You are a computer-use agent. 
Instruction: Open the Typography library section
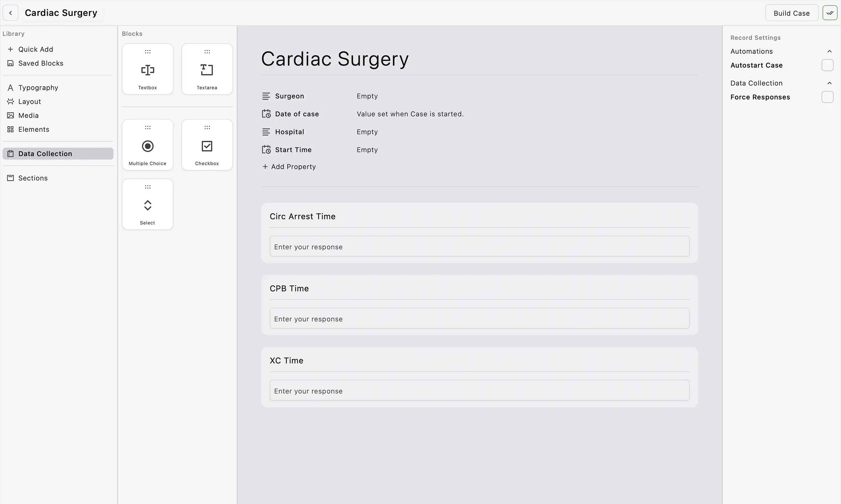38,88
